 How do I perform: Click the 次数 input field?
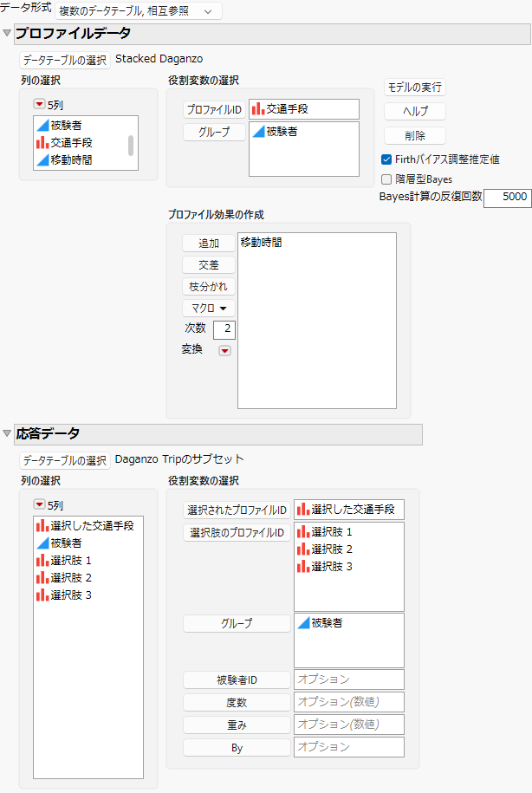224,329
